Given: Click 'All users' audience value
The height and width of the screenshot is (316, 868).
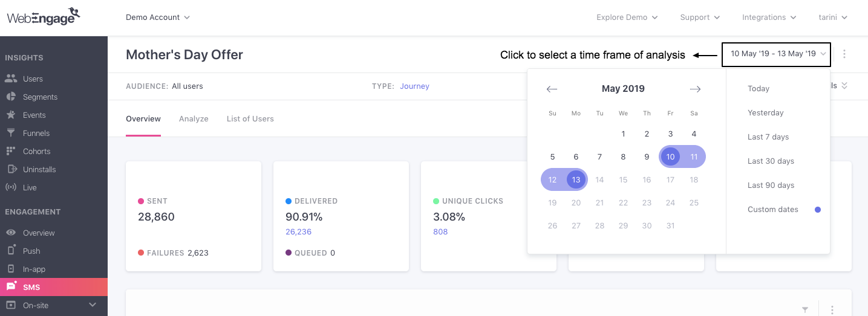Looking at the screenshot, I should pyautogui.click(x=188, y=86).
